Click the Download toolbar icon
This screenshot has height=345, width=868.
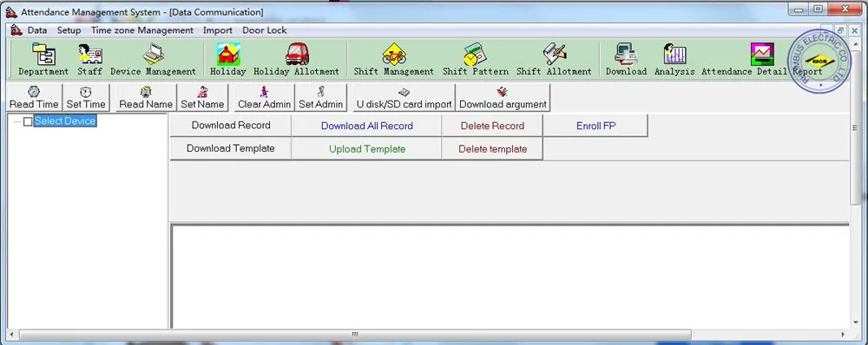click(x=626, y=59)
